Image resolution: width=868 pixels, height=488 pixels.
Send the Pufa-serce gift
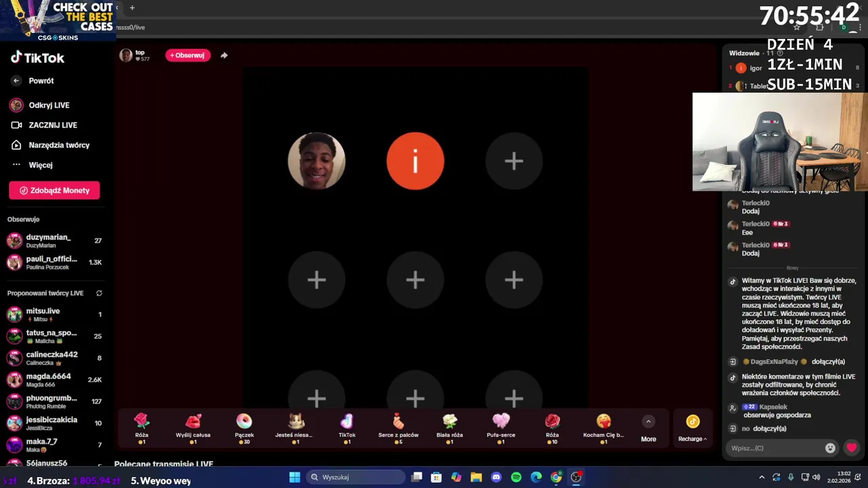pos(501,428)
